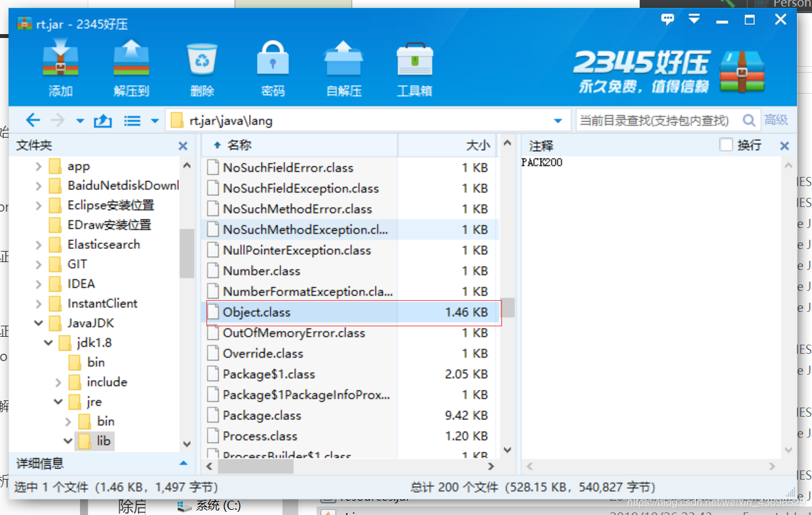Open the address bar path dropdown
This screenshot has height=515, width=812.
click(x=558, y=121)
